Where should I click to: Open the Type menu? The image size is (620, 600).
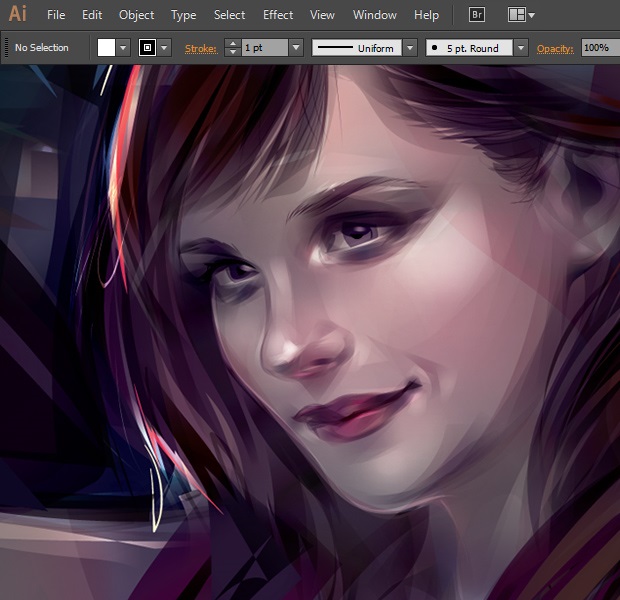pyautogui.click(x=183, y=15)
